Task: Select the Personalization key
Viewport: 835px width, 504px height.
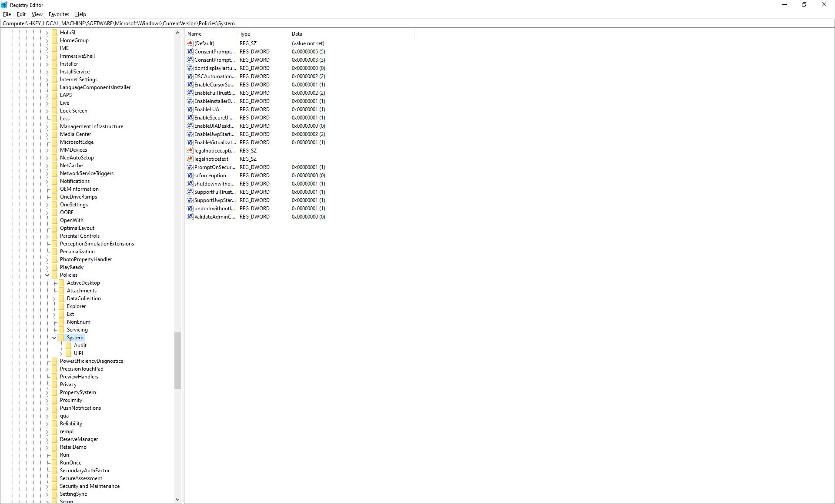Action: [x=77, y=252]
